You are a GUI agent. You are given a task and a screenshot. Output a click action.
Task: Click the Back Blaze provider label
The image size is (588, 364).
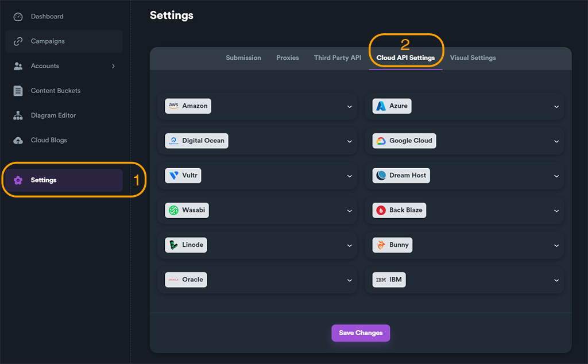click(405, 210)
